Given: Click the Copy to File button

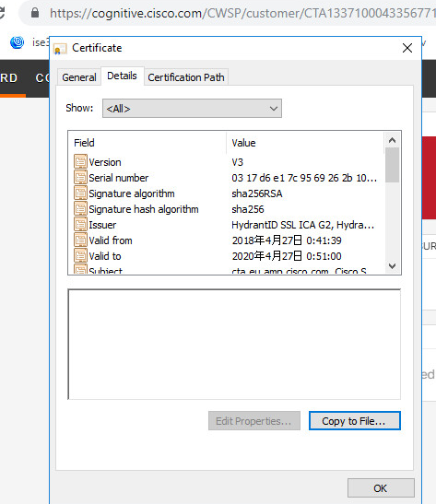Looking at the screenshot, I should coord(355,421).
